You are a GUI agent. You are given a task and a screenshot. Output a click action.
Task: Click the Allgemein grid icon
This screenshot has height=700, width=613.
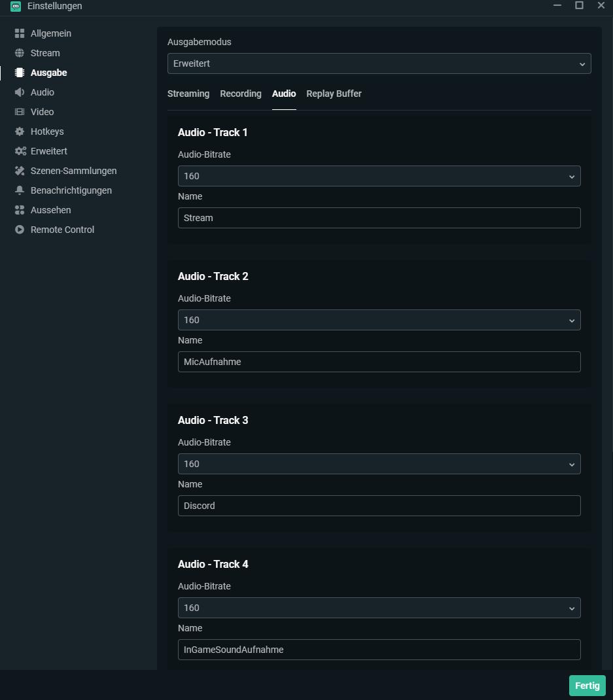(20, 33)
